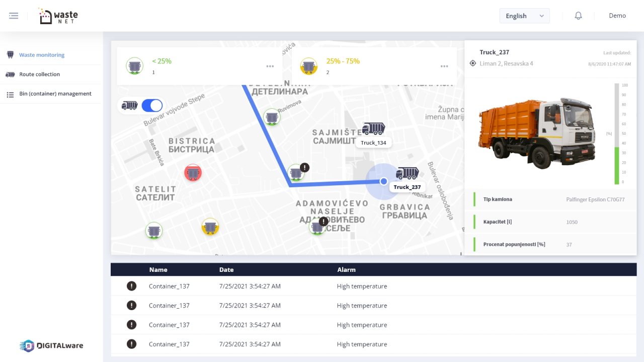The image size is (644, 362).
Task: Click the Truck_237 map label
Action: 407,187
